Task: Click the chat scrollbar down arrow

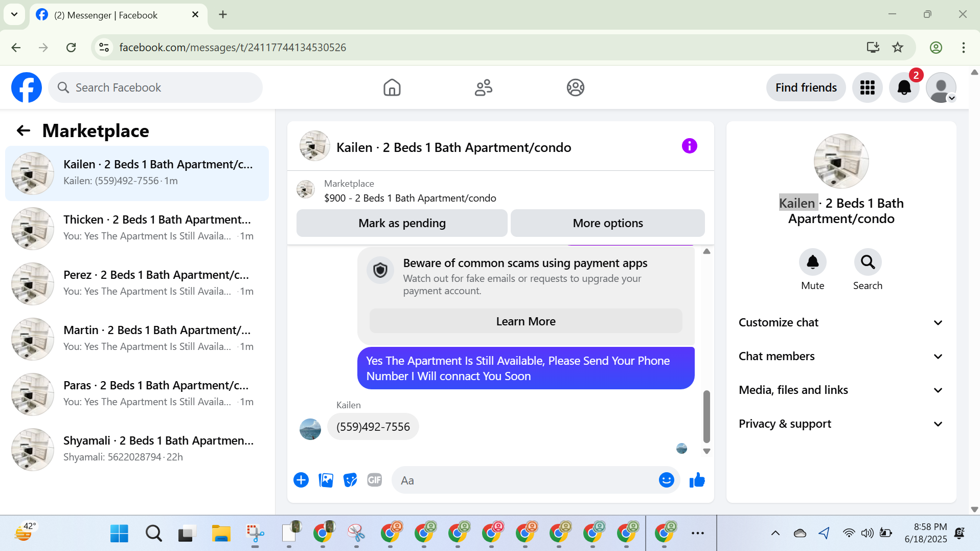Action: [x=706, y=451]
